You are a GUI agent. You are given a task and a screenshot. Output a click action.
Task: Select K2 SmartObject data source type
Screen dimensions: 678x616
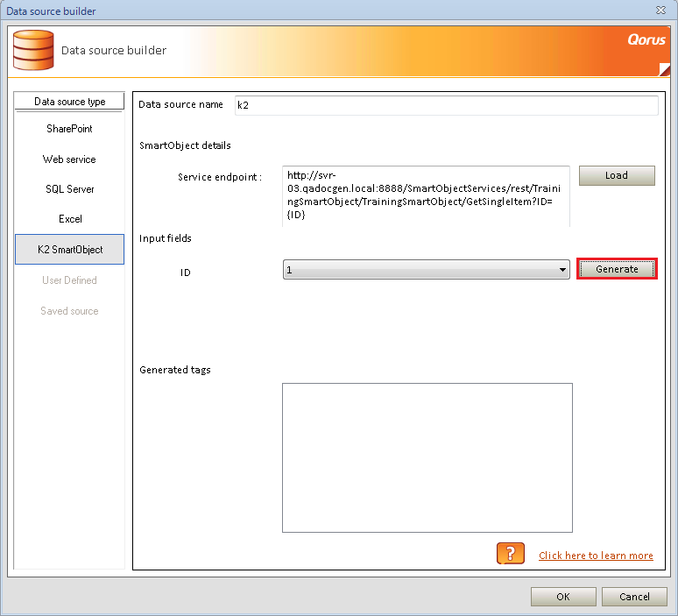click(69, 249)
